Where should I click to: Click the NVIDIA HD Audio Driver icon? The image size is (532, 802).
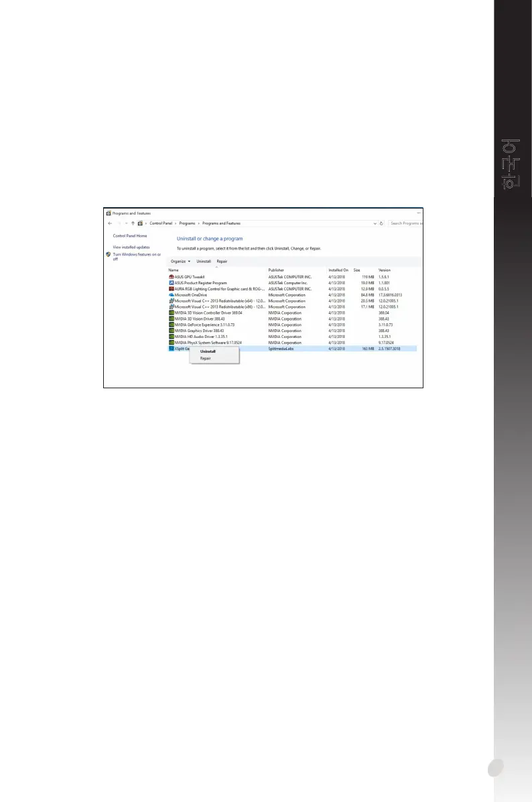pos(172,337)
